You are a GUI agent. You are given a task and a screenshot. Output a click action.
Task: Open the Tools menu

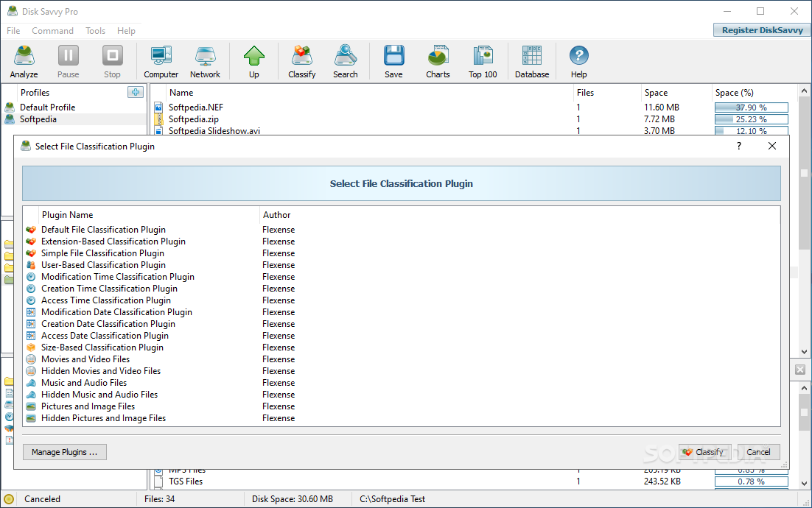pos(95,30)
